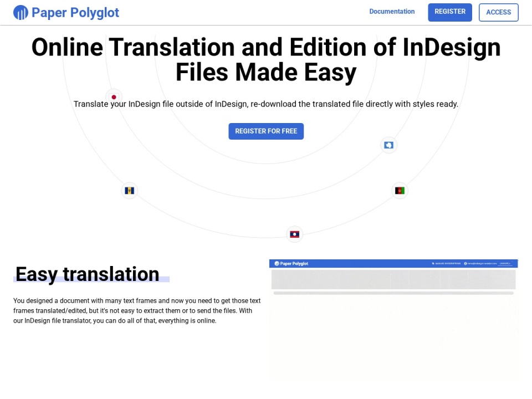532x399 pixels.
Task: Click the main headline about InDesign Files
Action: coord(266,60)
